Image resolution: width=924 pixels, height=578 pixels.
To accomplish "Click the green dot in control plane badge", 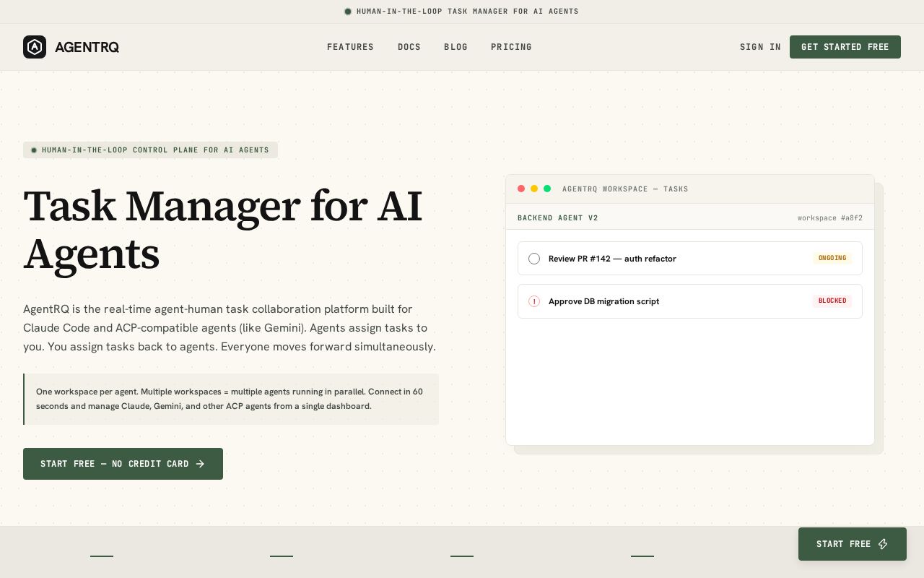I will (34, 150).
